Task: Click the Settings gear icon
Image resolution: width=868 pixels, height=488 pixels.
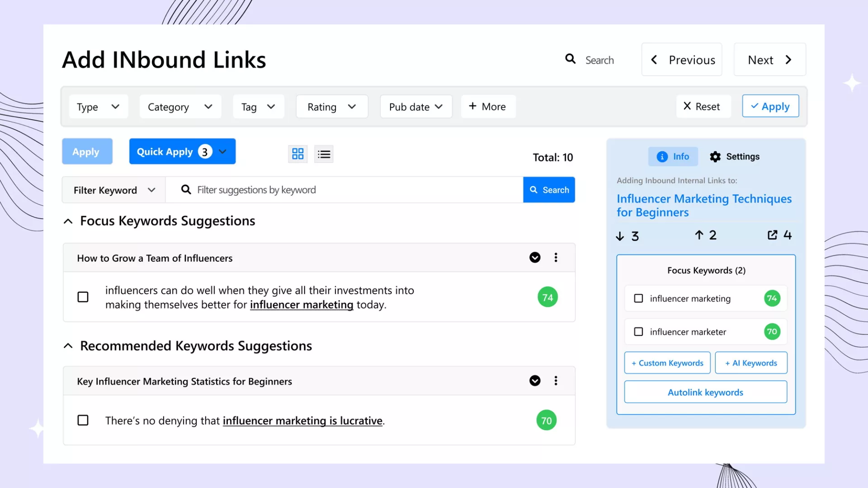Action: 715,157
